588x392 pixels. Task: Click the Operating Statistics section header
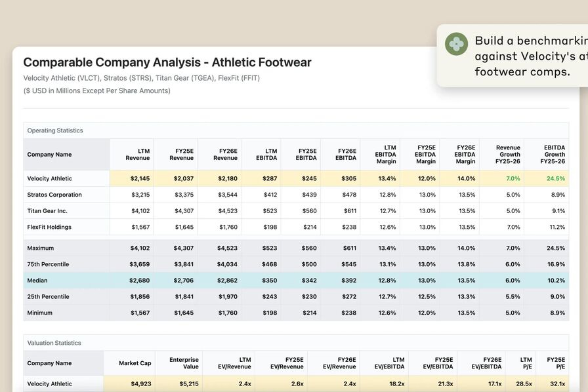[55, 130]
